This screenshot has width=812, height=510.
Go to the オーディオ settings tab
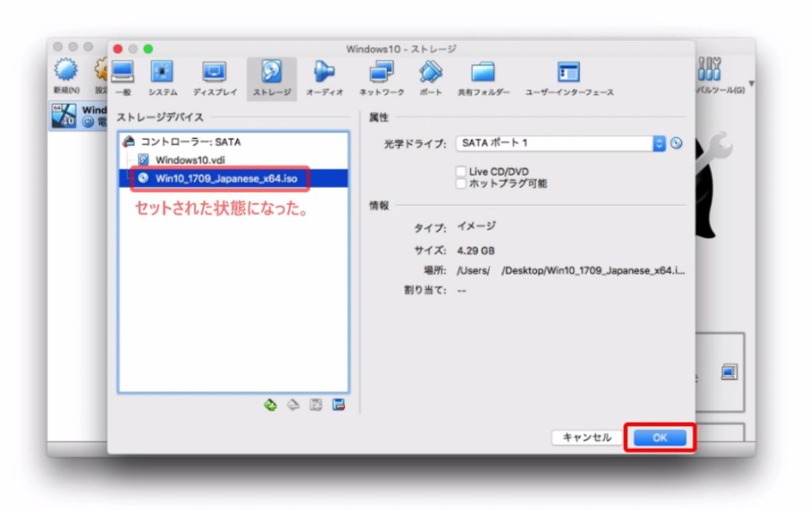(x=324, y=79)
